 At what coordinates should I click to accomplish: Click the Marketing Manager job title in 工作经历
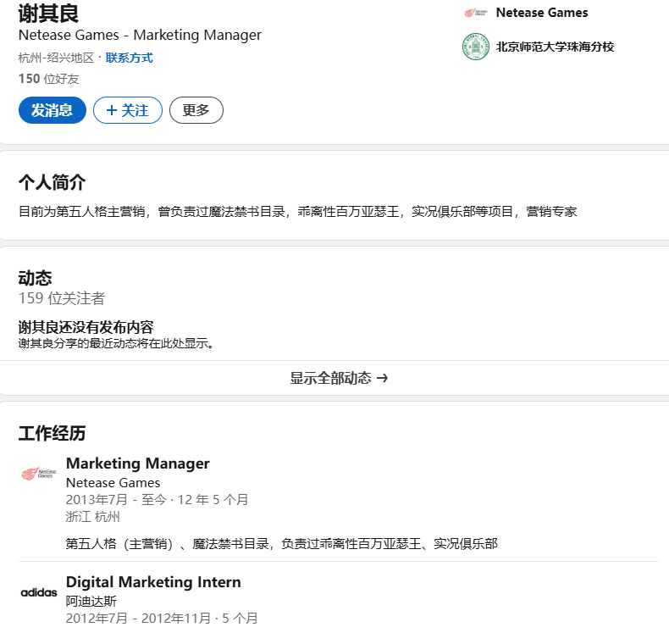point(137,464)
